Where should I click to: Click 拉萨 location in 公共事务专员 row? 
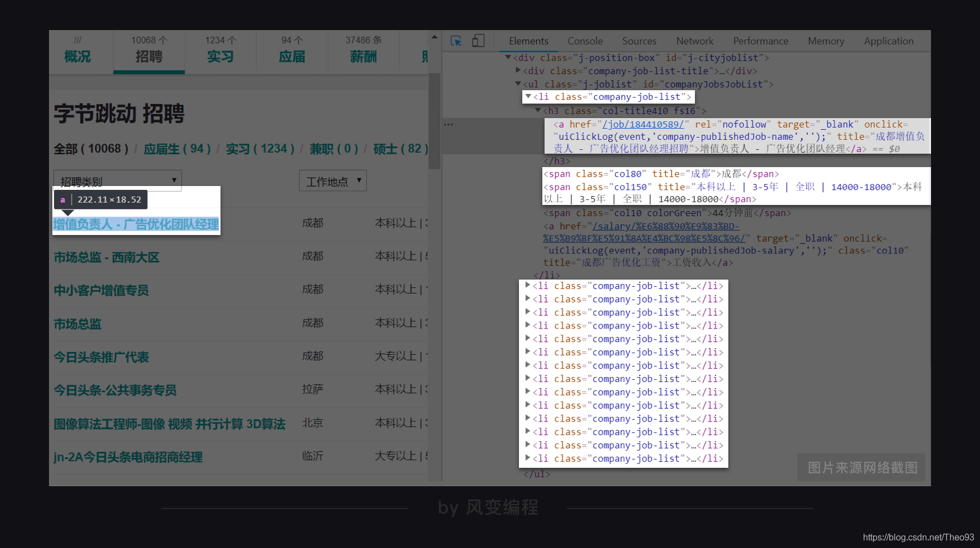312,389
